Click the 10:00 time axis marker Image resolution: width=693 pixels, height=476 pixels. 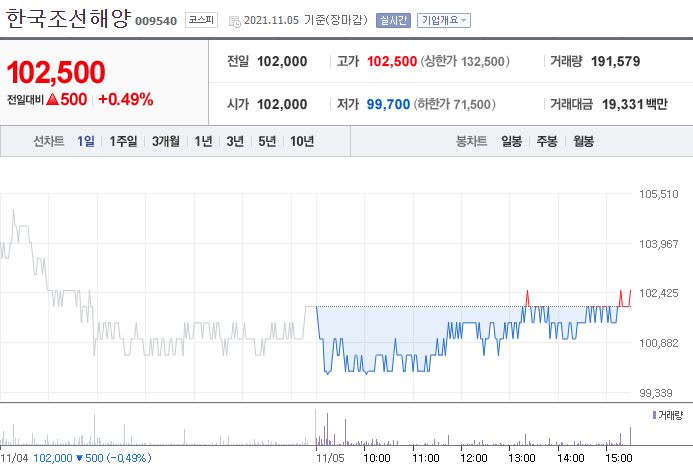coord(377,458)
